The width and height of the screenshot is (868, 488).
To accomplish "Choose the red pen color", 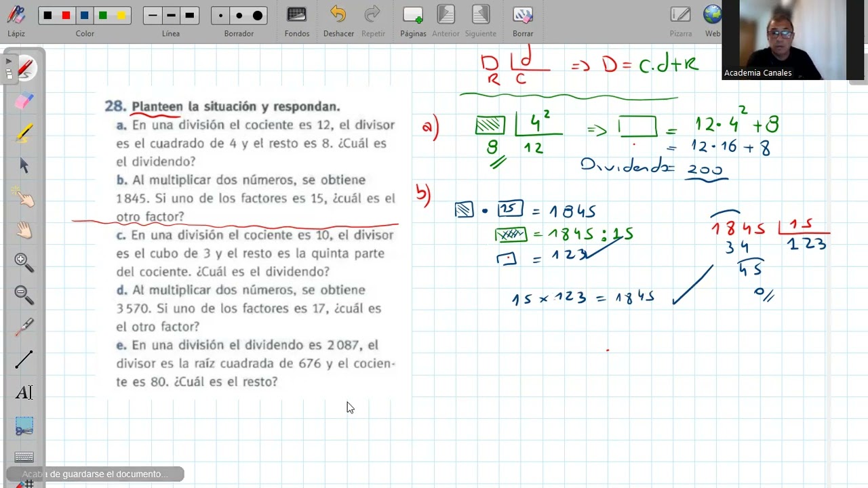I will pyautogui.click(x=66, y=15).
